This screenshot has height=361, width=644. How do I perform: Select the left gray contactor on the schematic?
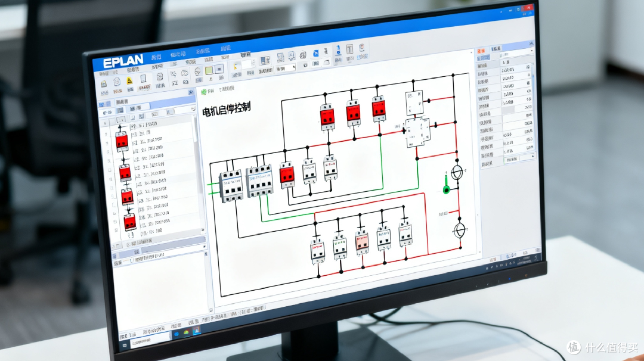[231, 186]
